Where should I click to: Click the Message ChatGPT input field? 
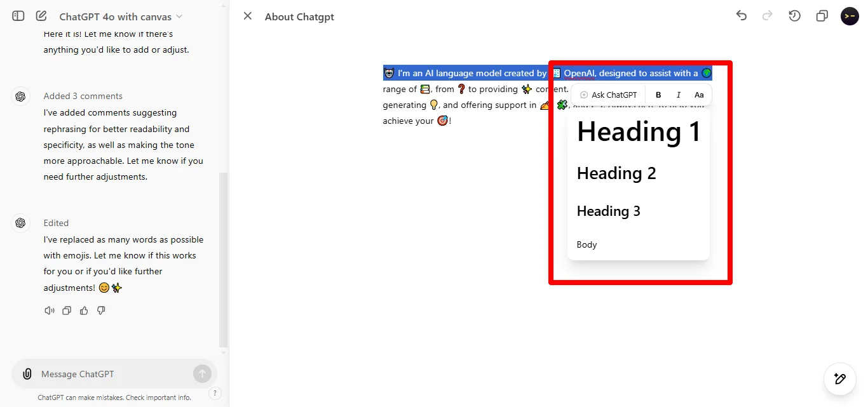pos(102,374)
